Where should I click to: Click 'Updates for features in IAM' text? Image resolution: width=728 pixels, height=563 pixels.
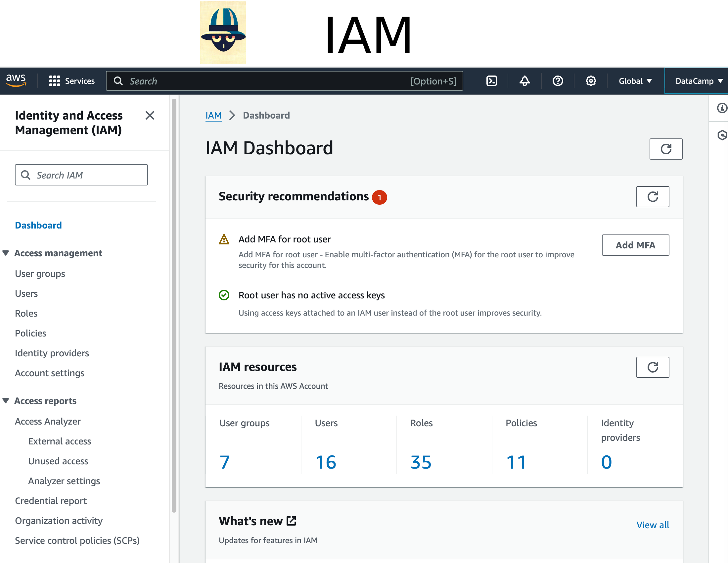pyautogui.click(x=268, y=540)
